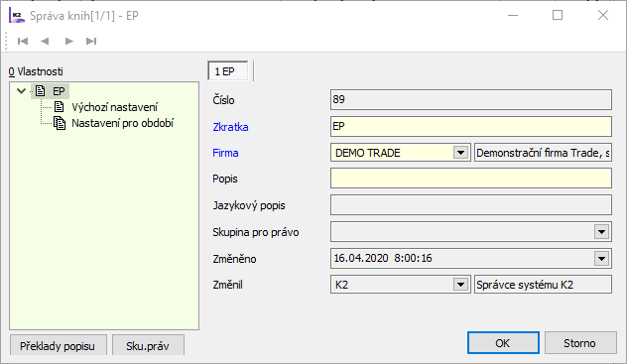Click into the Popis input field
Viewport: 627px width, 364px height.
pos(471,179)
